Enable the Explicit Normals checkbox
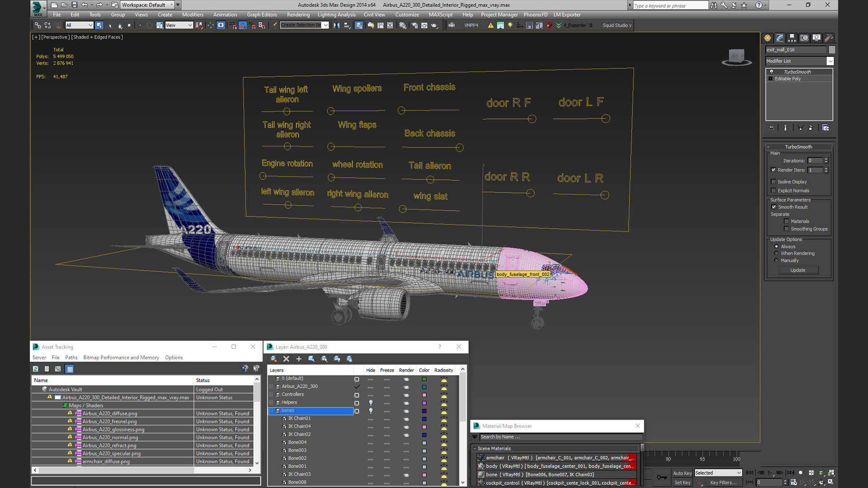This screenshot has width=868, height=488. (774, 191)
